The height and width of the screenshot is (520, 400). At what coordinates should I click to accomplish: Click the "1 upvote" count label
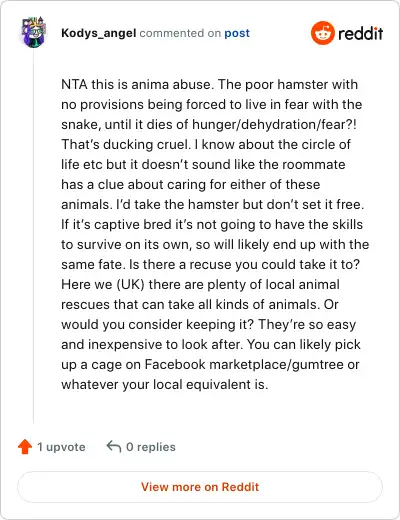61,447
